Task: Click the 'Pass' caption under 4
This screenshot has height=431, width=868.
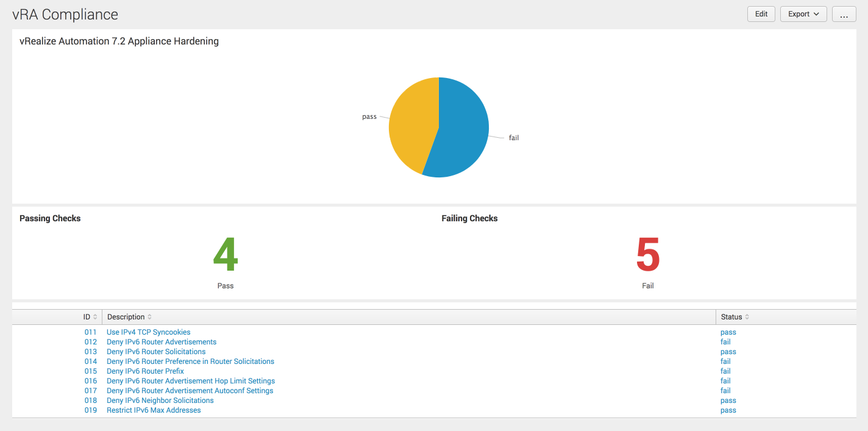Action: pyautogui.click(x=226, y=285)
